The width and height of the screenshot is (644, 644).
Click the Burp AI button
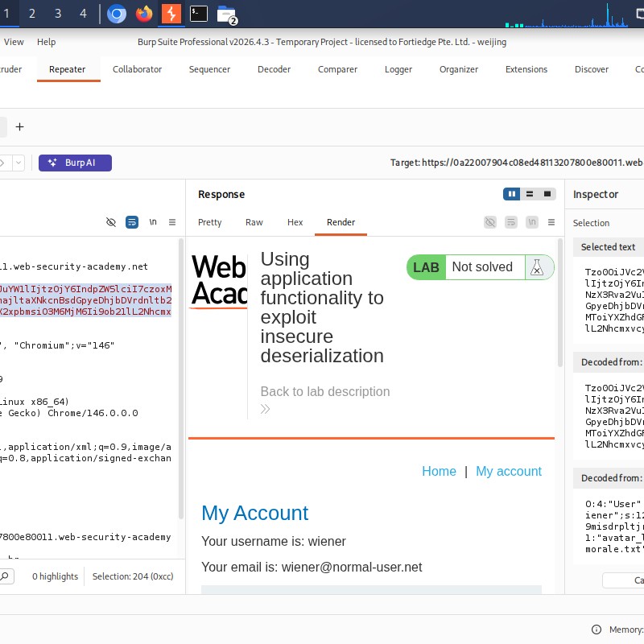75,163
